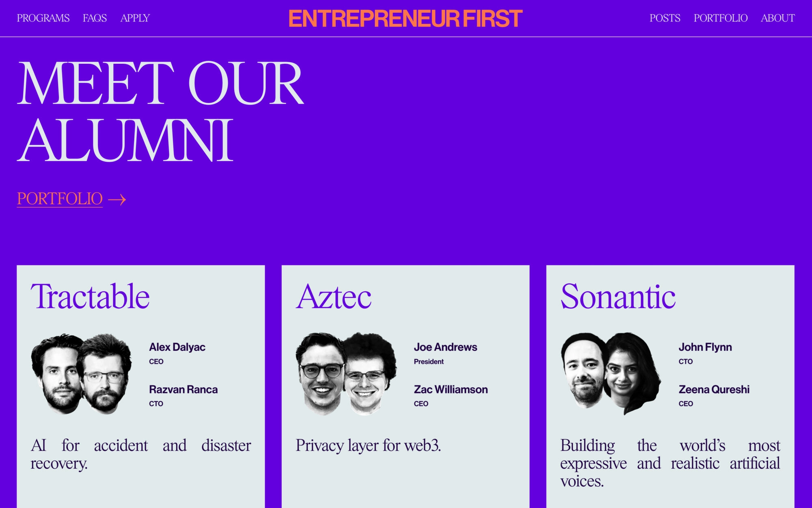The width and height of the screenshot is (812, 508).
Task: Open the Tractable company title
Action: 90,297
